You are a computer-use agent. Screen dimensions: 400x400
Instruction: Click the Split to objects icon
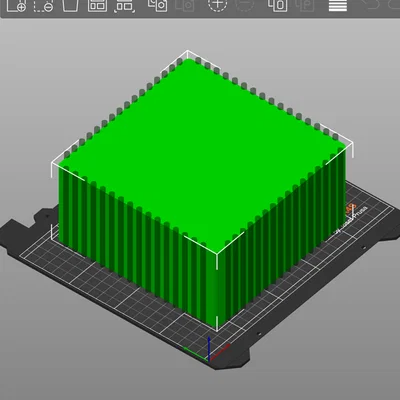coord(278,5)
